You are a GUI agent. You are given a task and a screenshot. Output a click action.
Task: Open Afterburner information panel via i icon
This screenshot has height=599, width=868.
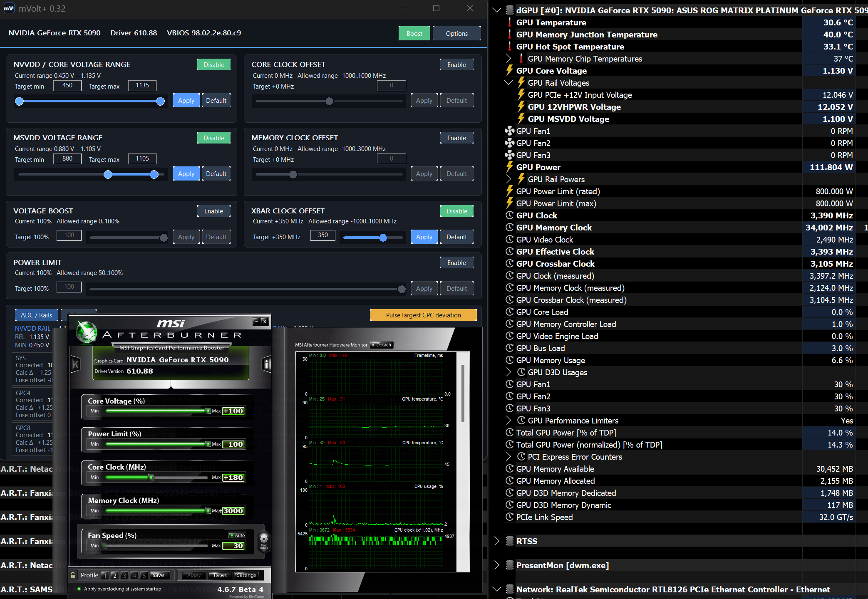point(267,365)
